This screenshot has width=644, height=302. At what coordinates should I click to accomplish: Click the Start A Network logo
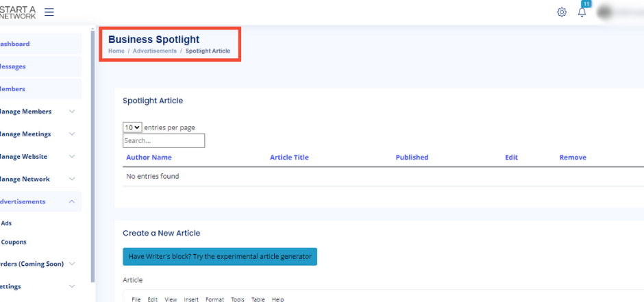pyautogui.click(x=18, y=12)
